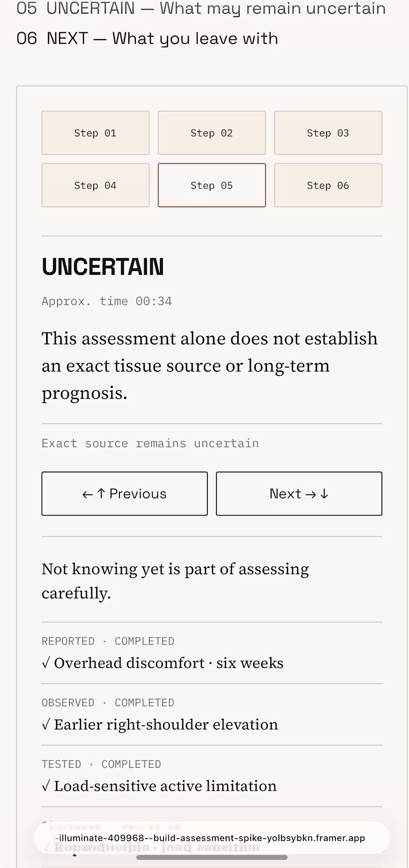This screenshot has height=868, width=409.
Task: Select the Step 02 tab
Action: click(212, 133)
